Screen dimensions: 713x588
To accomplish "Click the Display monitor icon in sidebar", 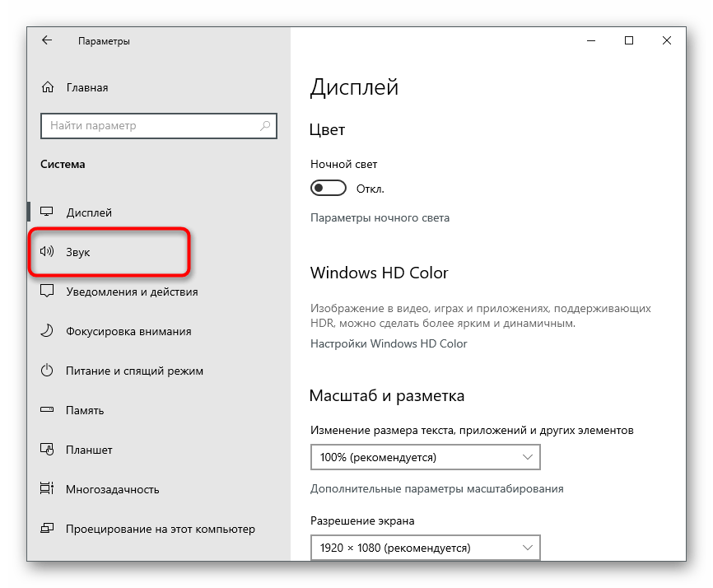I will [x=48, y=212].
